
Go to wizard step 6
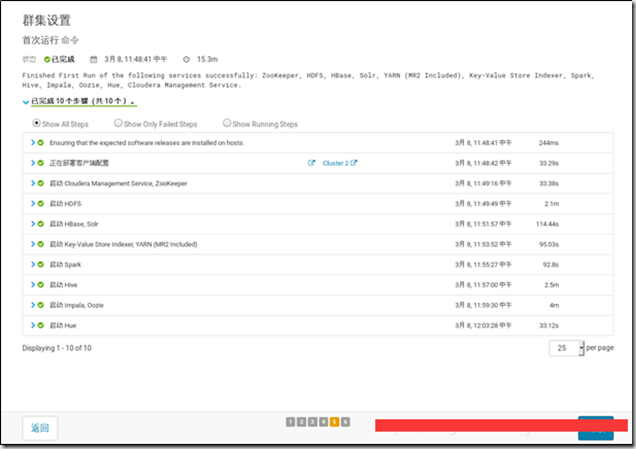[x=345, y=422]
